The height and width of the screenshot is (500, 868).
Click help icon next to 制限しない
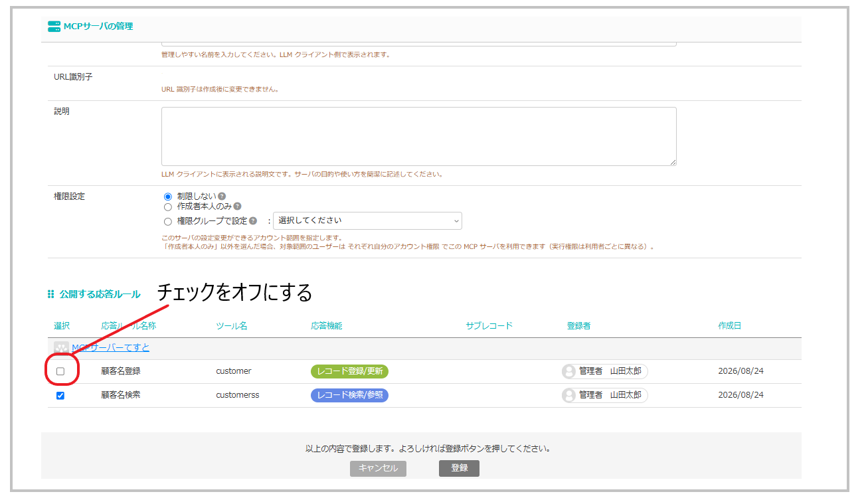tap(222, 197)
